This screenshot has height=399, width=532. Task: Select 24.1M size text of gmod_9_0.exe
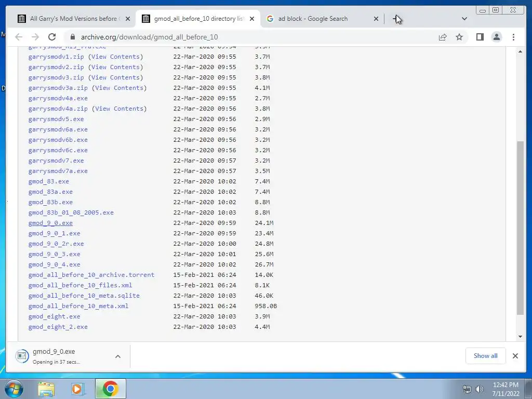pyautogui.click(x=264, y=223)
